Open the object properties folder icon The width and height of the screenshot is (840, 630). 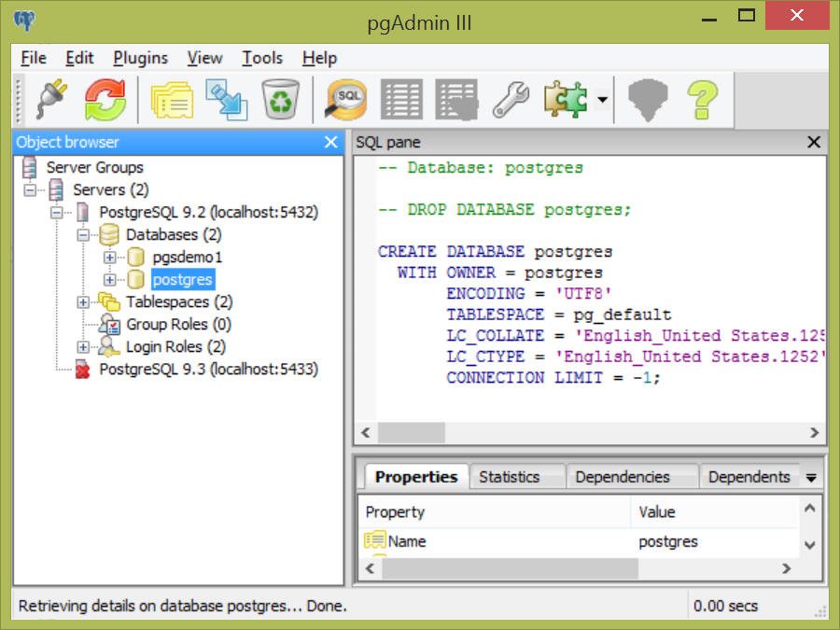(172, 100)
